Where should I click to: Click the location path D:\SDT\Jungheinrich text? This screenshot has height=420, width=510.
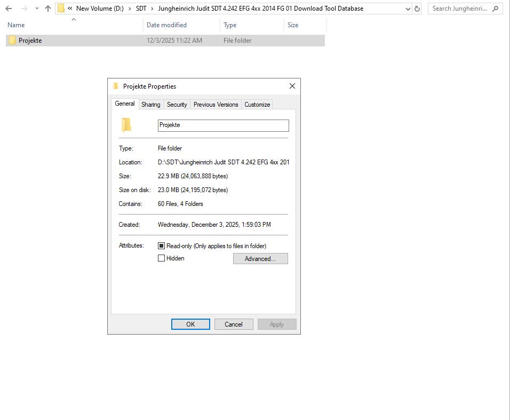(224, 162)
